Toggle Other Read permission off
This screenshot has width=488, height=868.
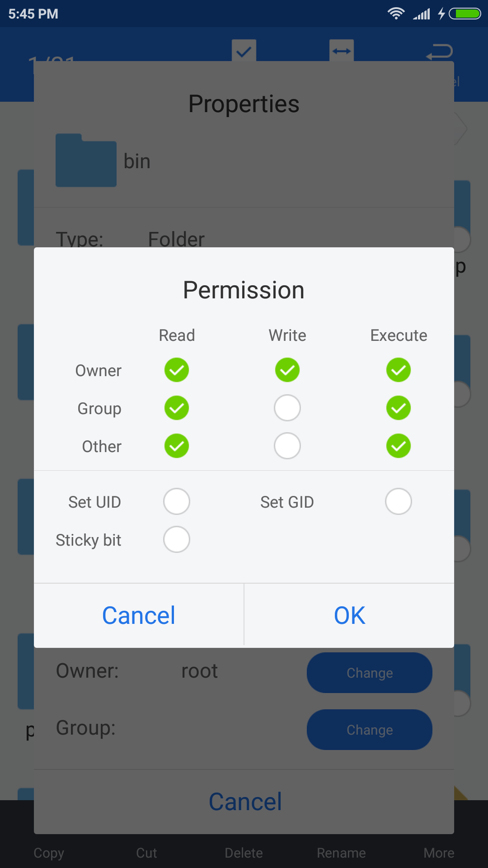click(x=177, y=446)
